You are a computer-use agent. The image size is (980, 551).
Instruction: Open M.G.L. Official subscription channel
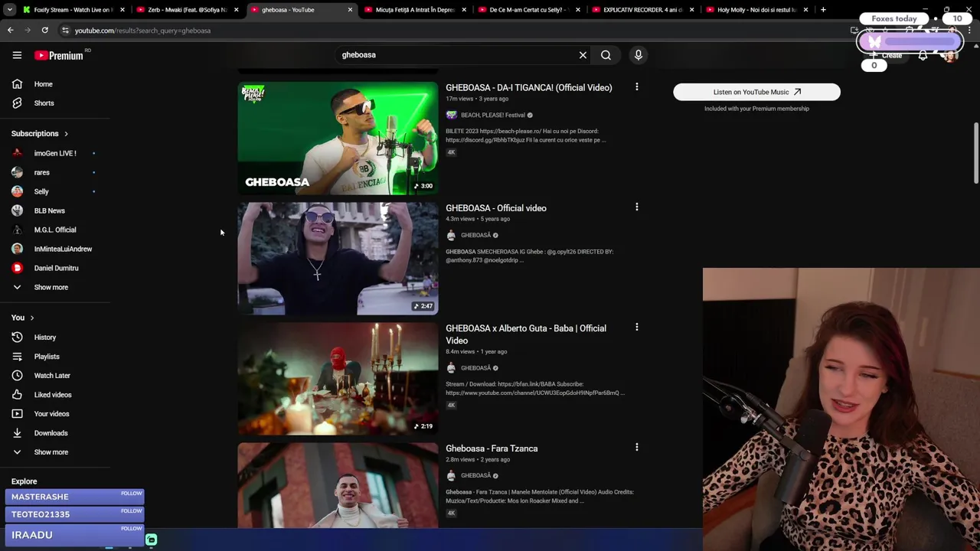click(x=55, y=230)
